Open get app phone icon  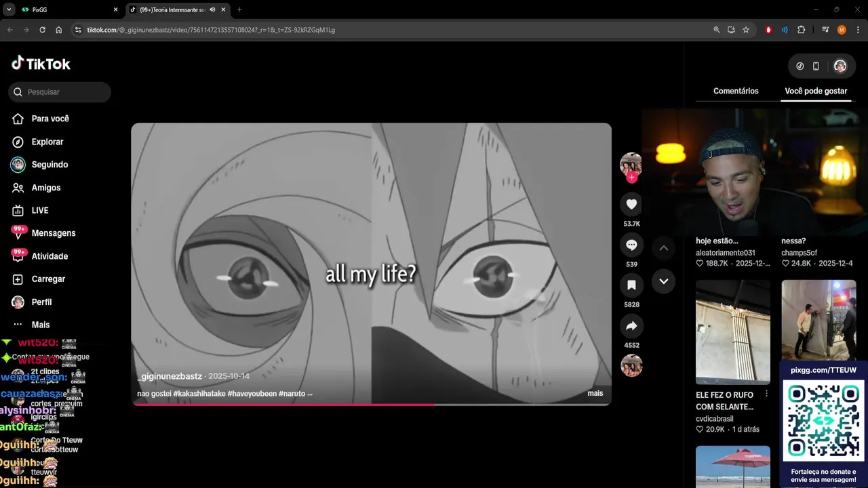(x=816, y=66)
